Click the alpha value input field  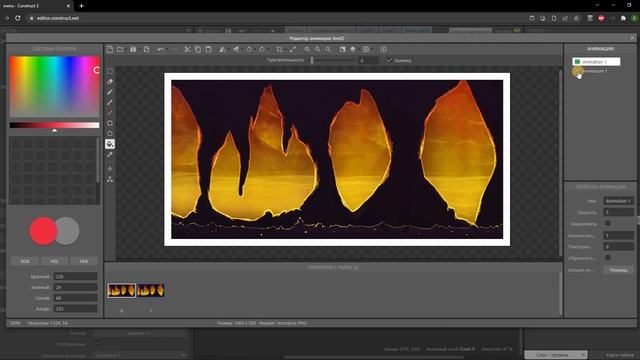[75, 309]
